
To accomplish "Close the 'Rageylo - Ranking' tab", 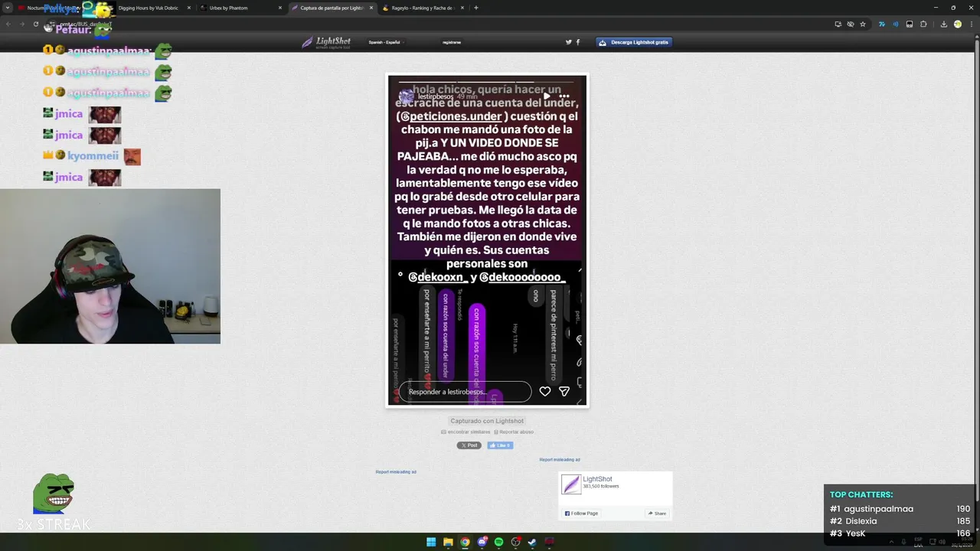I will click(x=463, y=8).
